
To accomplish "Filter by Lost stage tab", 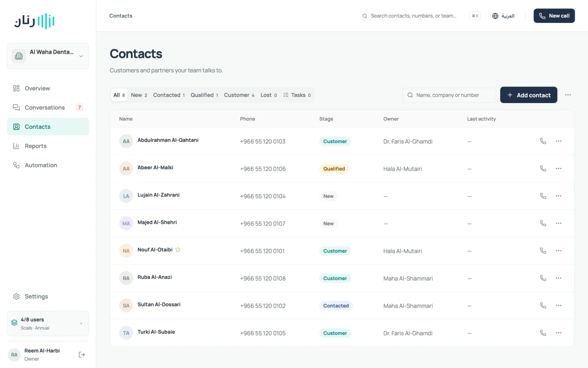I will click(x=269, y=95).
